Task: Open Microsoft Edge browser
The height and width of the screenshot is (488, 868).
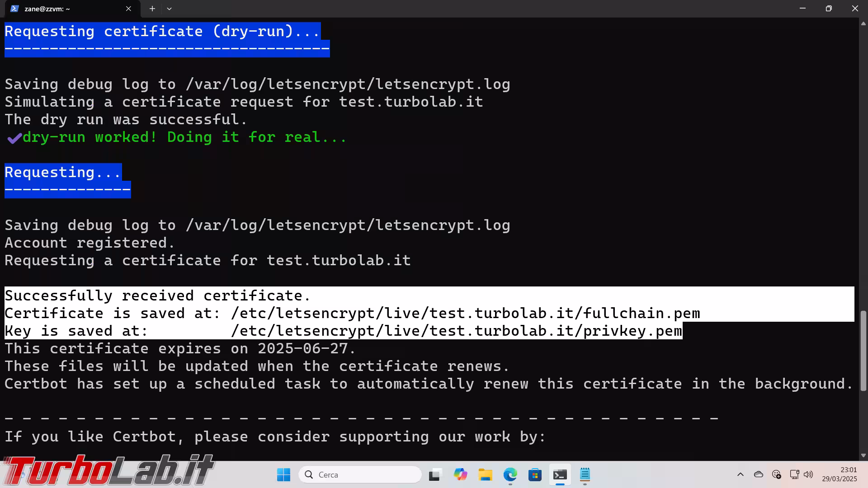Action: [x=510, y=475]
